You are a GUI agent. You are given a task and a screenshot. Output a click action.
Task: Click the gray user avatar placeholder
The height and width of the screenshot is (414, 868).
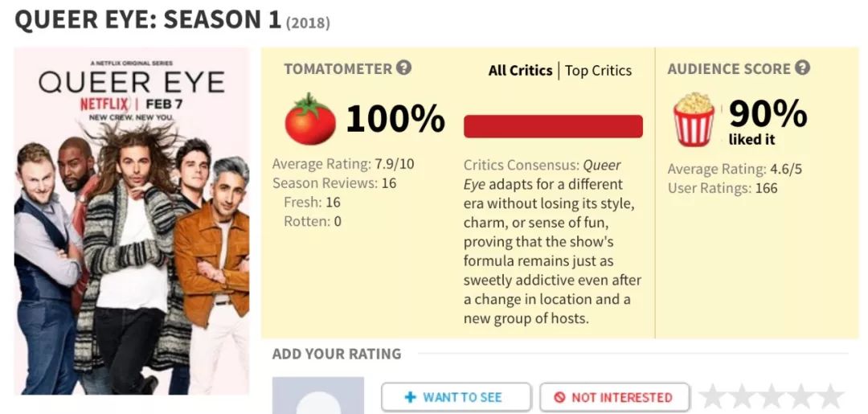pos(318,396)
